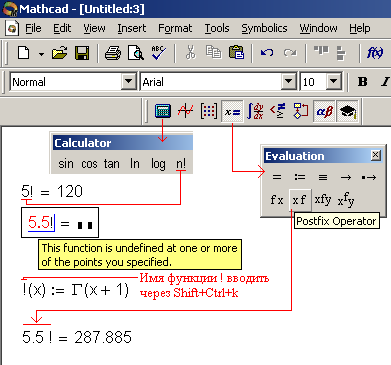Toggle the Evaluation toolbar x= button

tap(232, 111)
